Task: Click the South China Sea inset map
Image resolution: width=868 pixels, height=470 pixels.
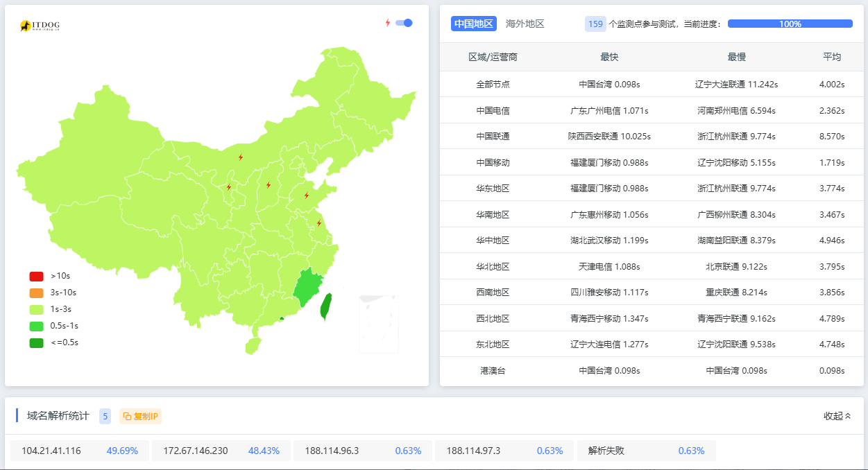Action: (x=378, y=324)
